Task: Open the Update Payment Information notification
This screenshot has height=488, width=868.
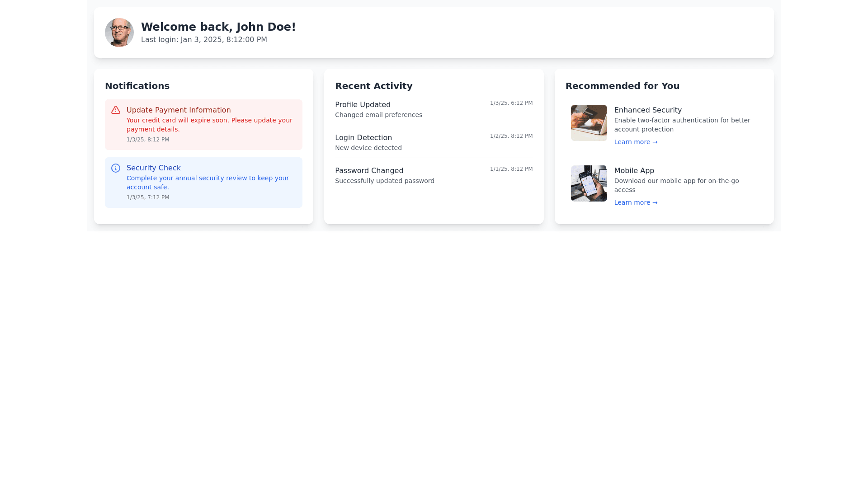Action: point(179,110)
